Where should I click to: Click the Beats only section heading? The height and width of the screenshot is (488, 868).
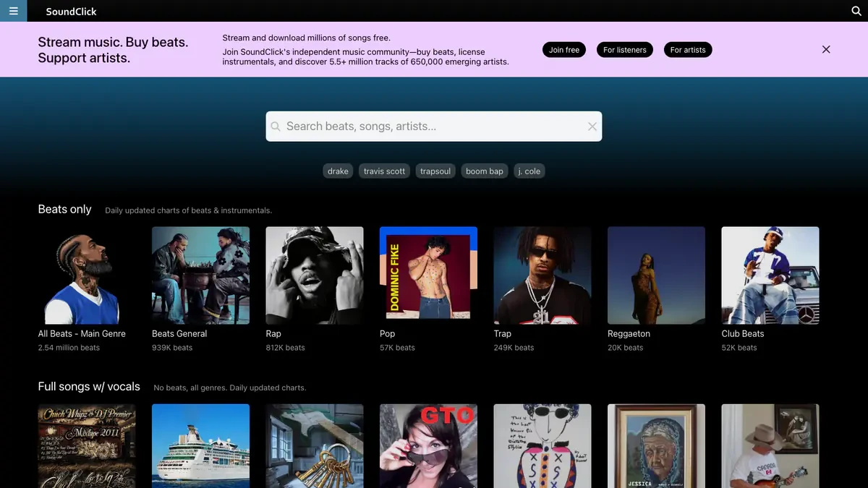pos(65,209)
